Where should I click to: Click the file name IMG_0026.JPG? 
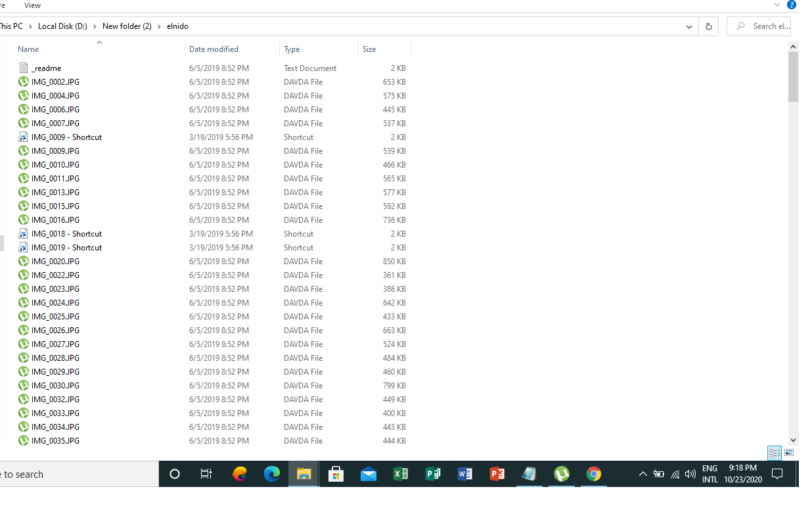pyautogui.click(x=55, y=331)
